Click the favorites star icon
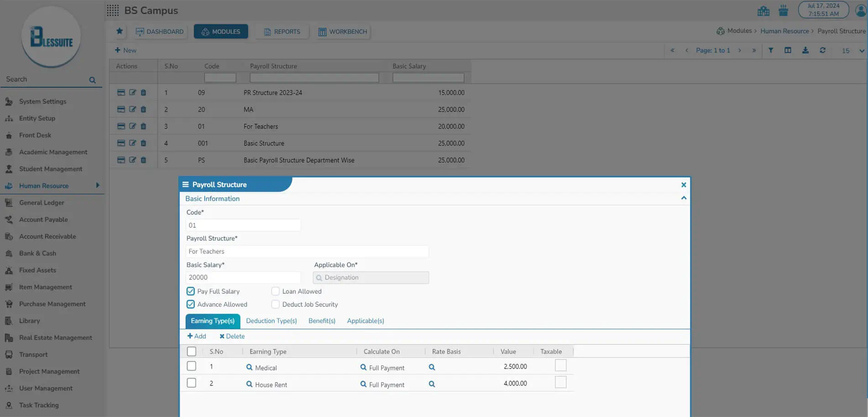 (120, 31)
